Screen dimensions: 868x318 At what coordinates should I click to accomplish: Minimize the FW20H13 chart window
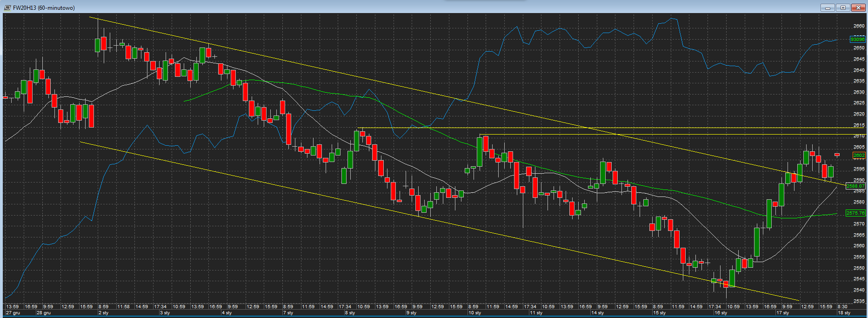(x=828, y=7)
